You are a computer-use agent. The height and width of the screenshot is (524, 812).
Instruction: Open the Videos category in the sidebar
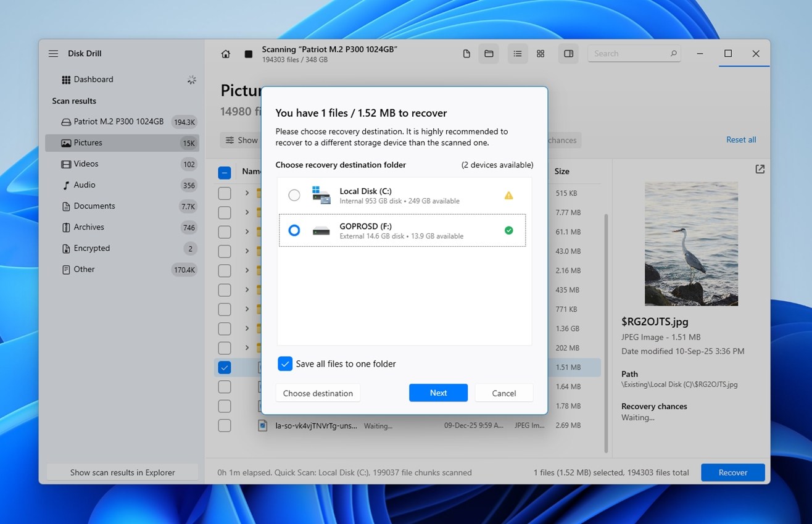pyautogui.click(x=122, y=164)
